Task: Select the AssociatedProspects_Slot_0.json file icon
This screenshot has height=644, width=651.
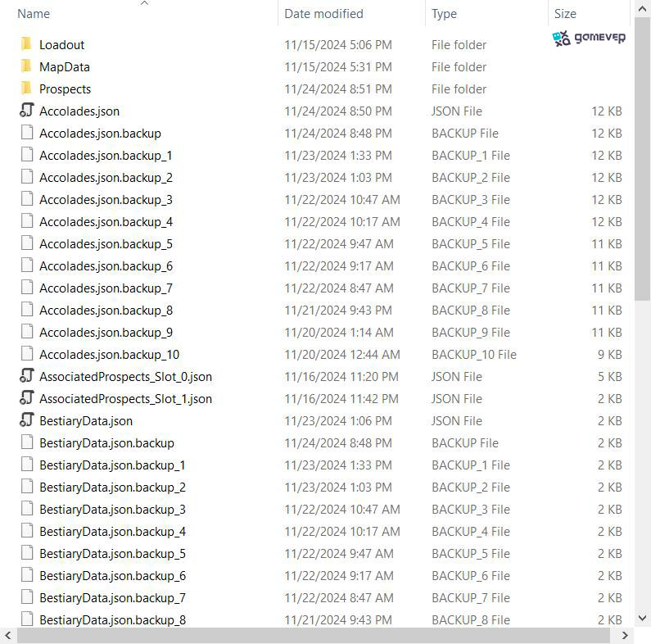Action: point(26,376)
